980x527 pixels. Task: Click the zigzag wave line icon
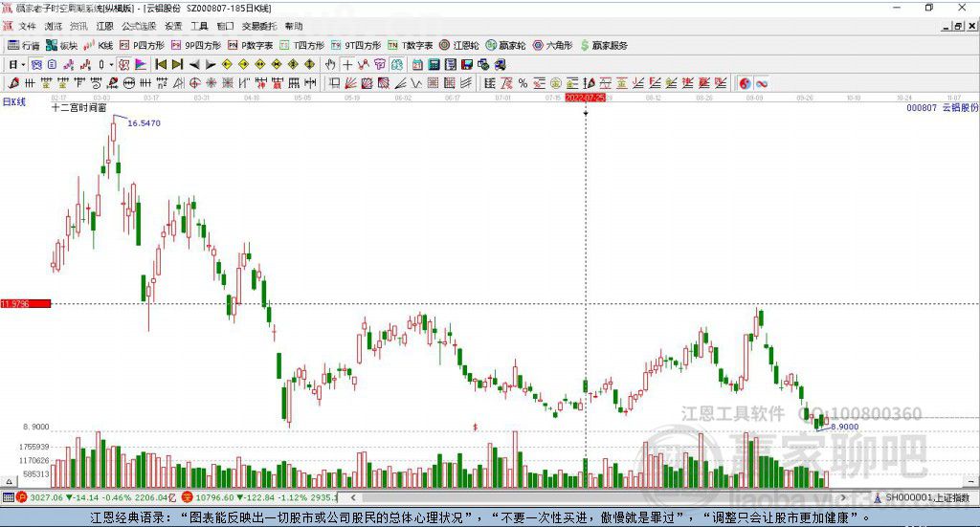tap(416, 83)
